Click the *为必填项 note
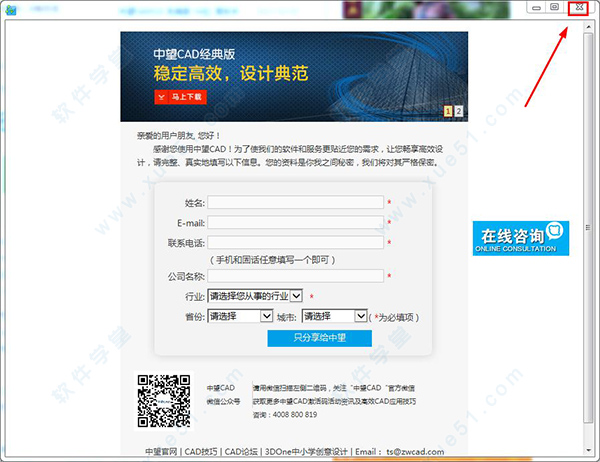This screenshot has width=600, height=462. click(x=394, y=317)
